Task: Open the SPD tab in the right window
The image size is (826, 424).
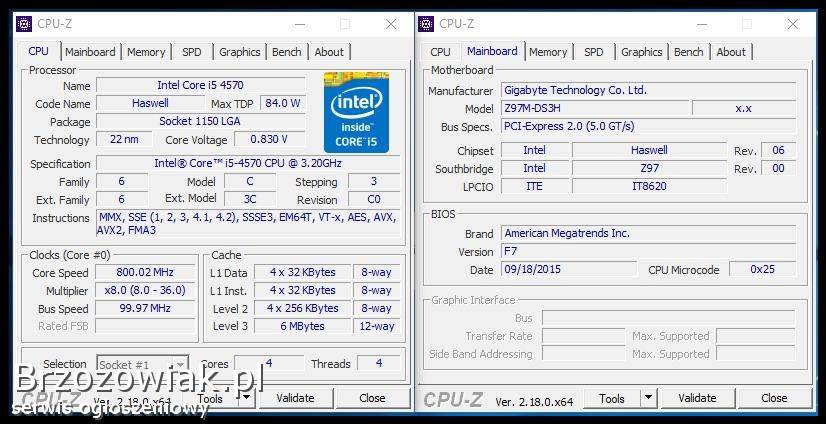Action: click(594, 52)
